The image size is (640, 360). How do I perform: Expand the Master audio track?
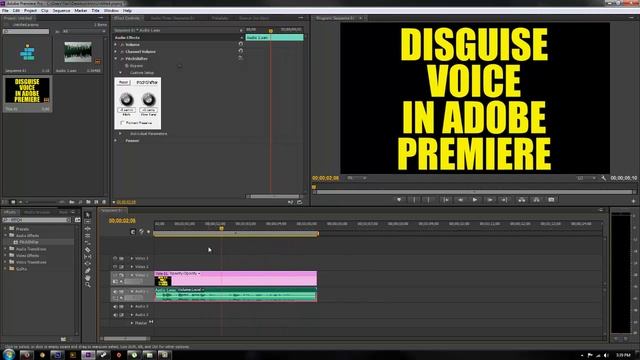[x=132, y=323]
